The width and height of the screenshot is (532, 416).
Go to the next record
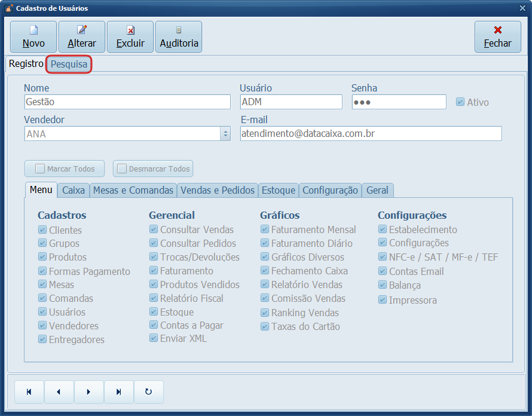point(89,392)
